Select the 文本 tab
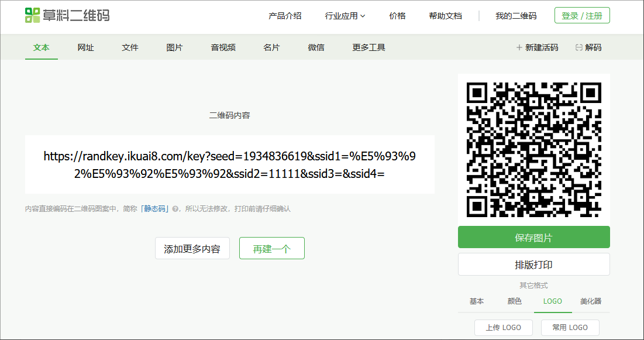This screenshot has width=644, height=340. pyautogui.click(x=42, y=47)
